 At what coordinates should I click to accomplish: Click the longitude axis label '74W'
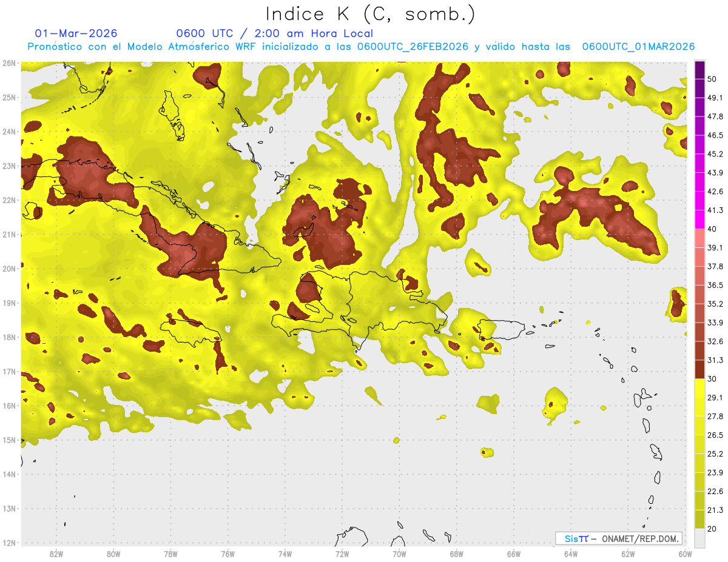[285, 554]
